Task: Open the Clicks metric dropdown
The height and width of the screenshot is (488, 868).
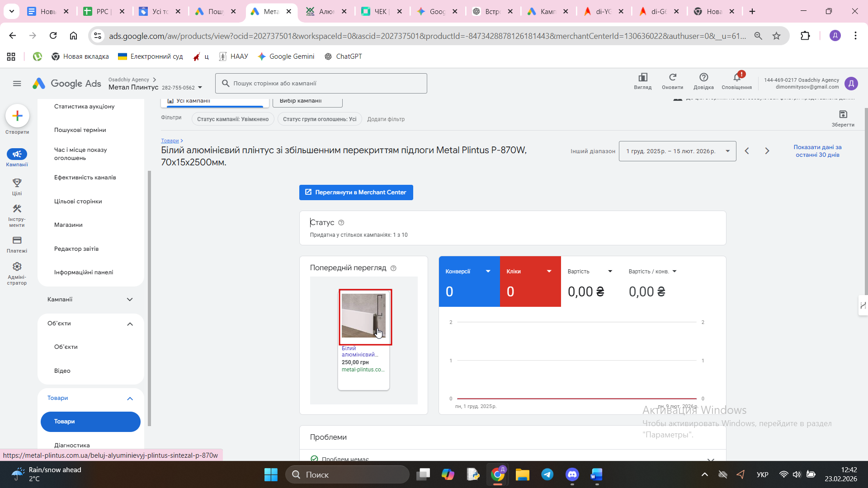Action: (549, 272)
